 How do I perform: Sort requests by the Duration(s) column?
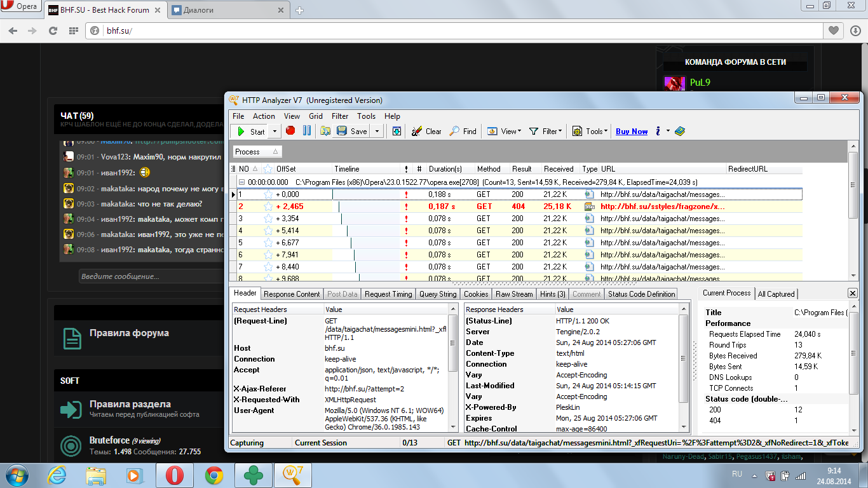tap(450, 169)
